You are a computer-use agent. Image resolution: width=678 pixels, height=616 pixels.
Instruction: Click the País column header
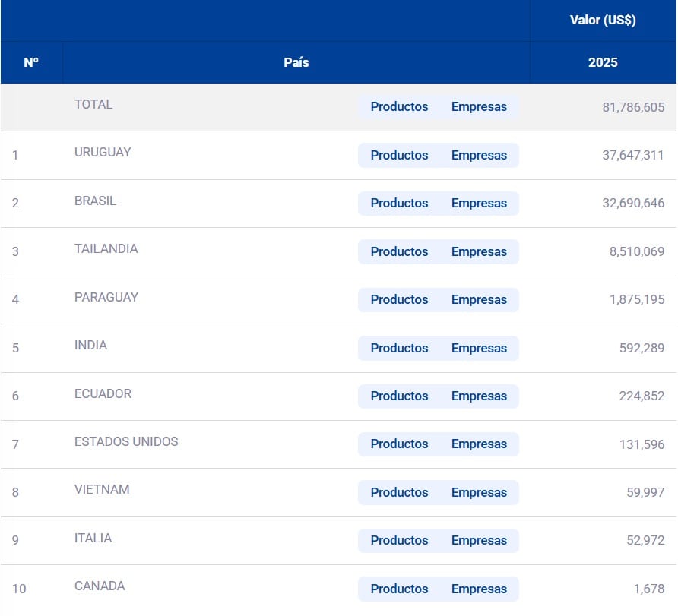pos(296,62)
